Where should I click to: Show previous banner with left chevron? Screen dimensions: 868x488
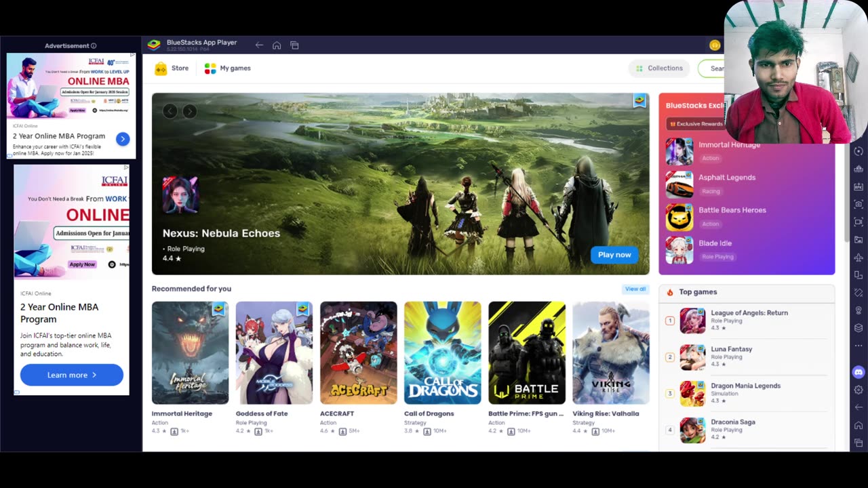coord(170,111)
